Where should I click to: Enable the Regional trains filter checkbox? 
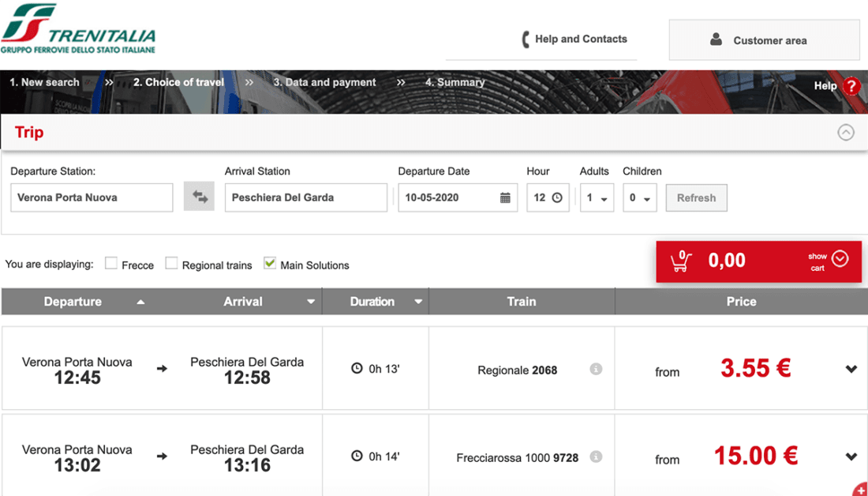click(171, 263)
